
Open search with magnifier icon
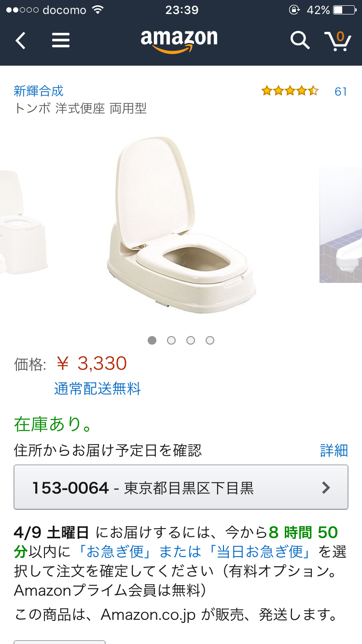(300, 40)
